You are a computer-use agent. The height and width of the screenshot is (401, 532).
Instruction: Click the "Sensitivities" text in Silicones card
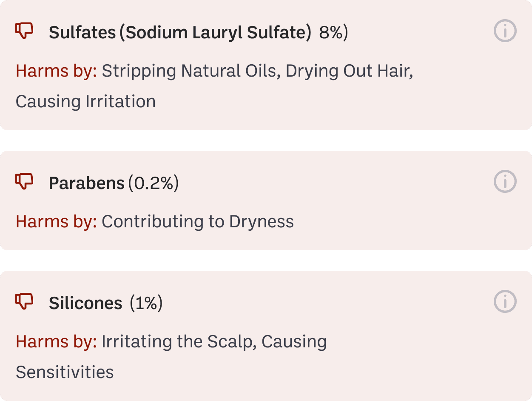coord(65,372)
